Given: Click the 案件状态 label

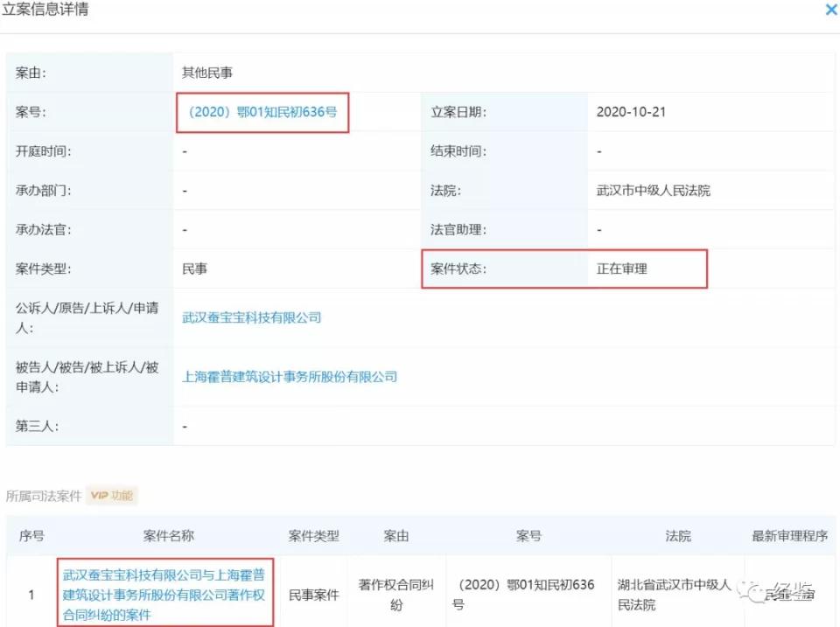Looking at the screenshot, I should (458, 268).
